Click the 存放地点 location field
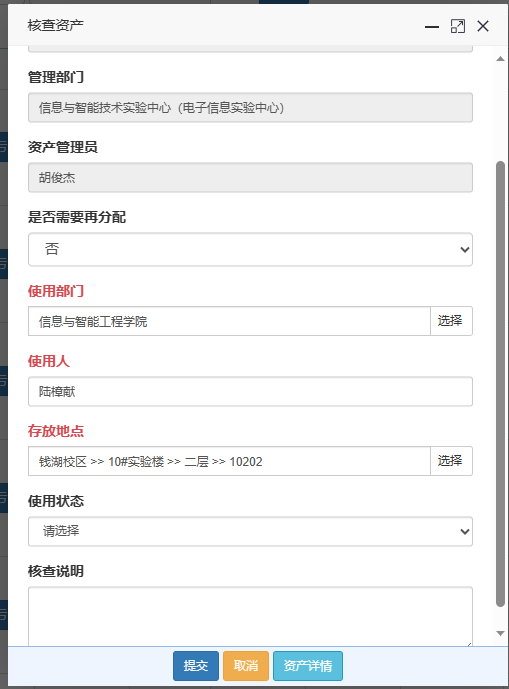The width and height of the screenshot is (509, 689). (229, 461)
